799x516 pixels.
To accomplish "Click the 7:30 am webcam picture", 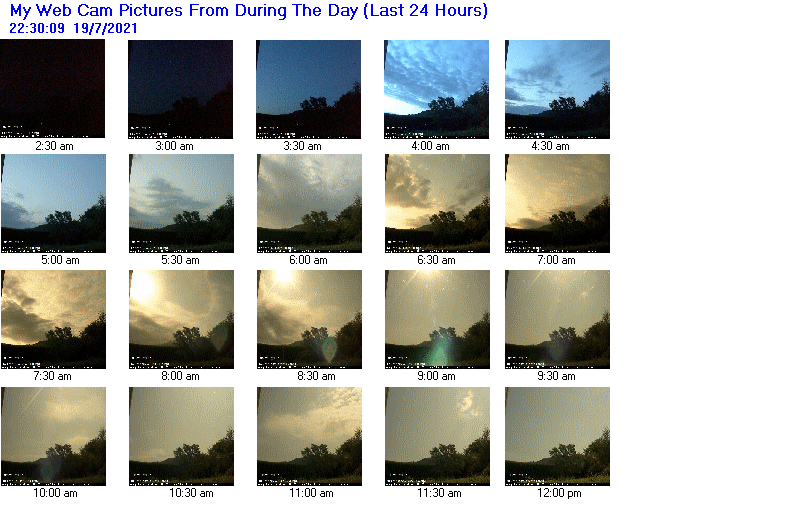I will coord(54,319).
